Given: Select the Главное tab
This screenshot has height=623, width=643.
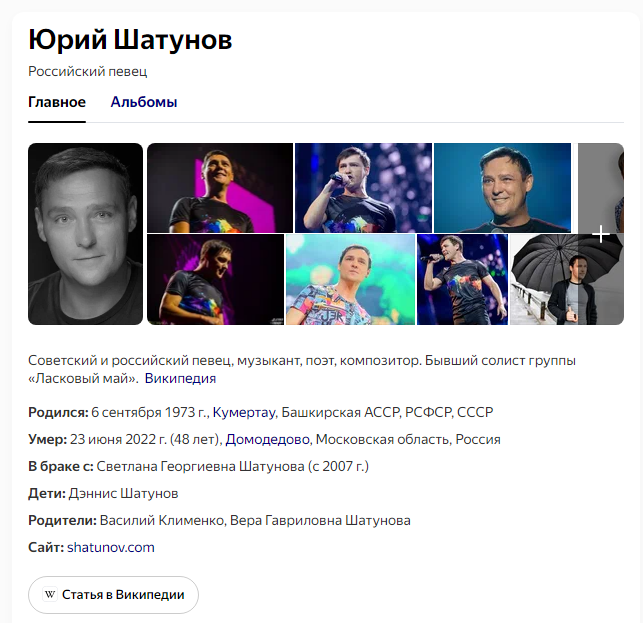Looking at the screenshot, I should 57,102.
